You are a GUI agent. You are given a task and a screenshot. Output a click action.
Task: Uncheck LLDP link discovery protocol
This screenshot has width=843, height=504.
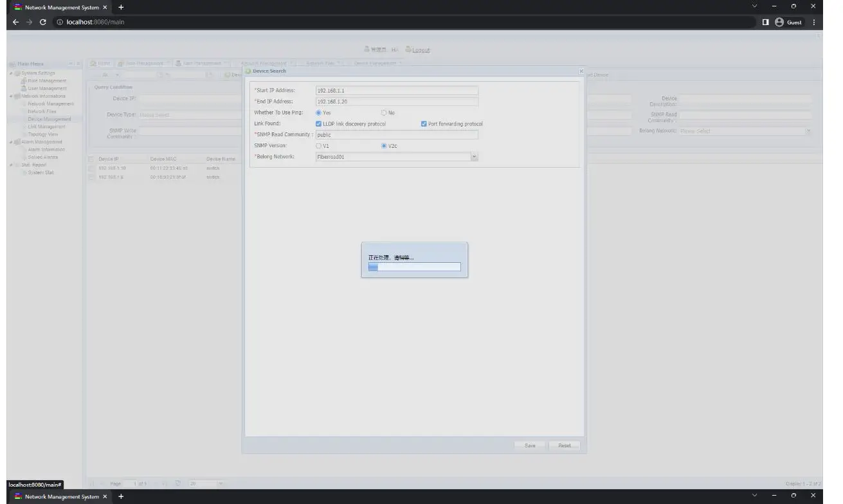tap(319, 124)
